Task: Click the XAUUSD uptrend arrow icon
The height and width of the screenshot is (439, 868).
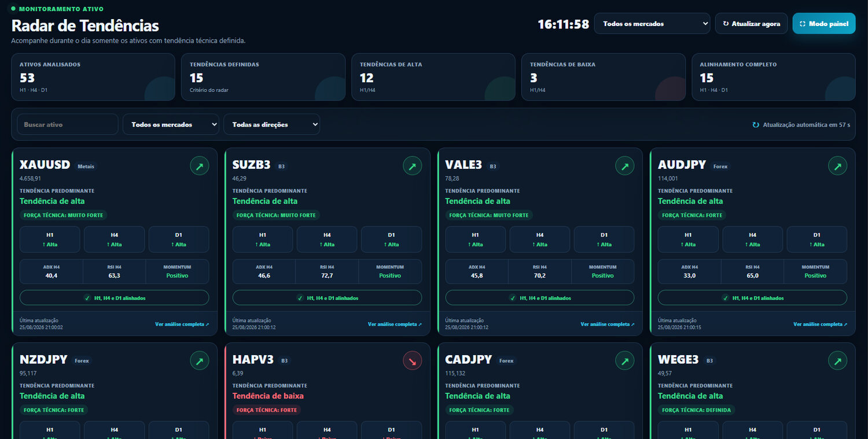Action: point(200,166)
